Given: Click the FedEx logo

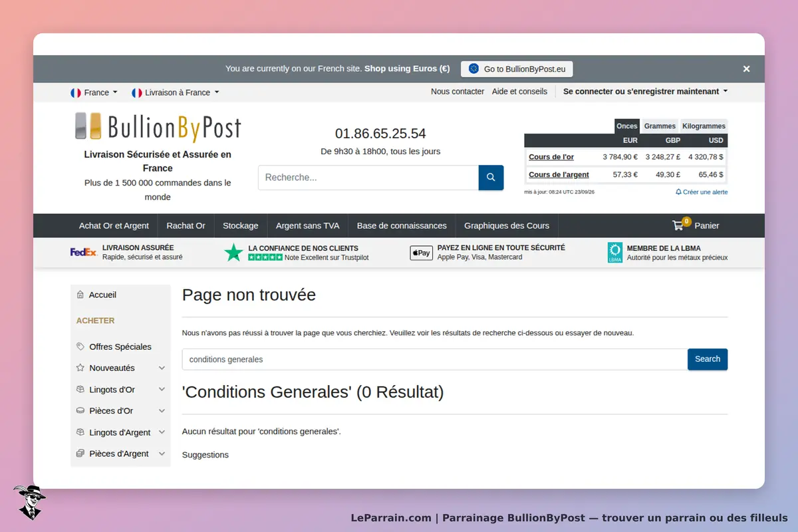Looking at the screenshot, I should coord(84,252).
